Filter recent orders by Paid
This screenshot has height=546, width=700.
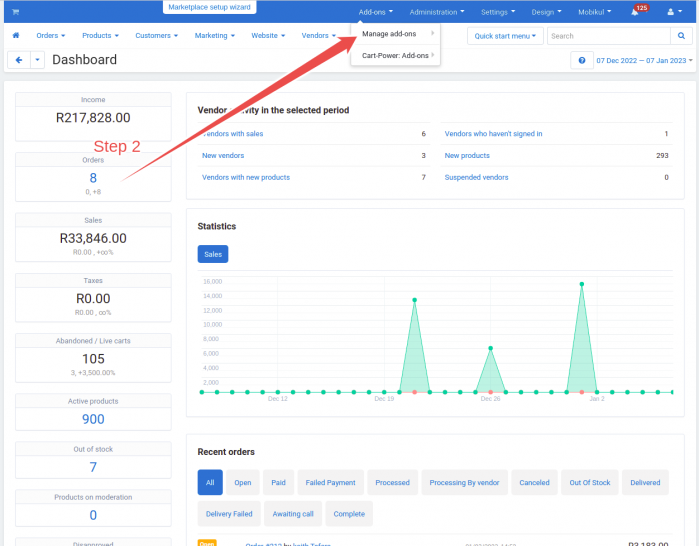[x=278, y=482]
